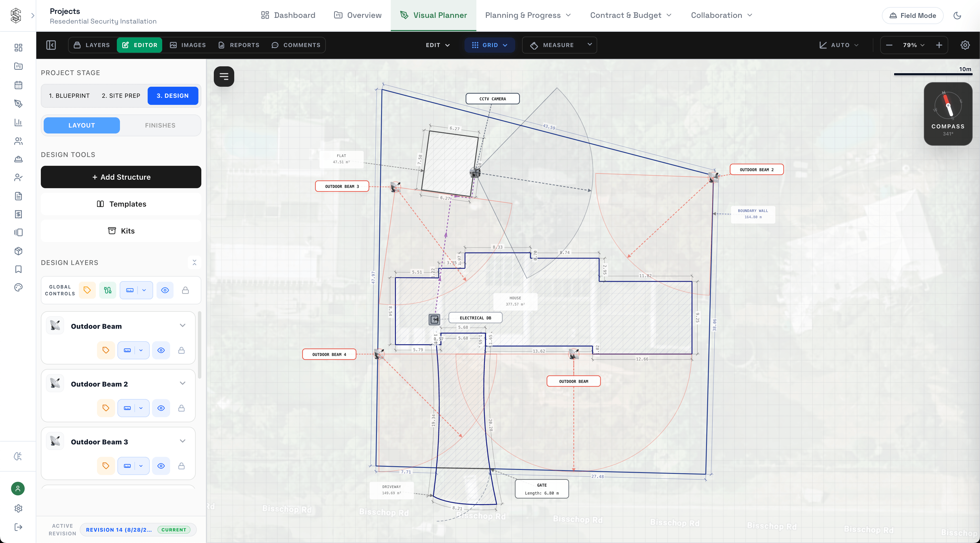
Task: Expand the Outdoor Beam 3 layer card
Action: (183, 441)
